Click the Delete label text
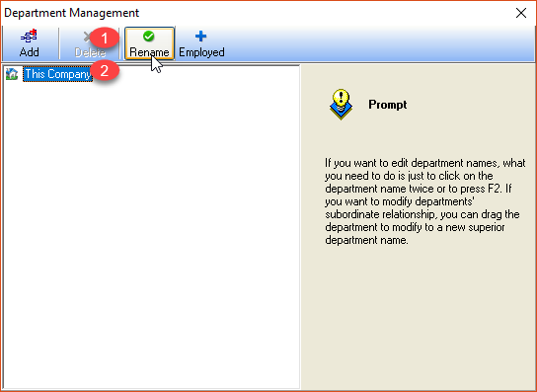537x392 pixels. pyautogui.click(x=90, y=52)
